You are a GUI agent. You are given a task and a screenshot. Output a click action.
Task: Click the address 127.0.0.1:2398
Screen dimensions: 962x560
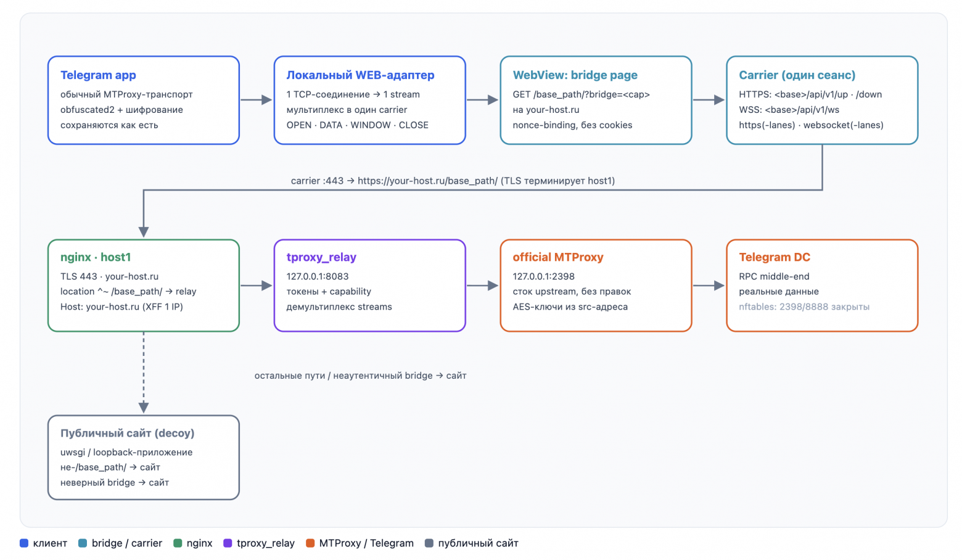point(544,276)
